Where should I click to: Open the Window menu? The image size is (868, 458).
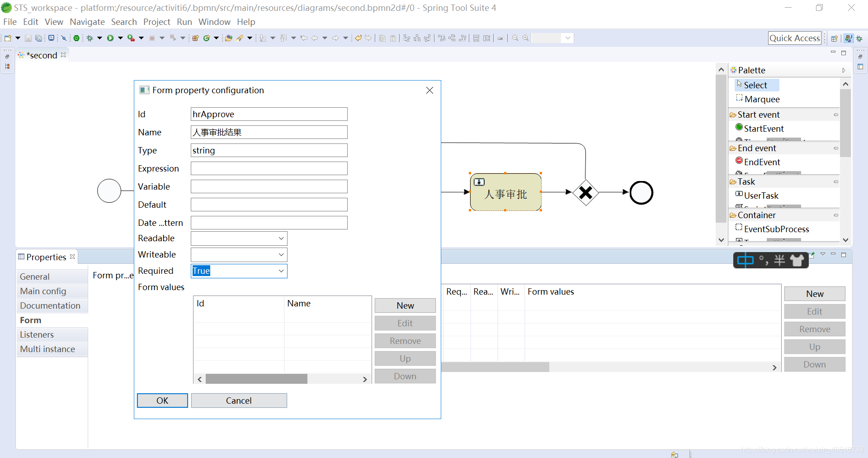tap(214, 22)
